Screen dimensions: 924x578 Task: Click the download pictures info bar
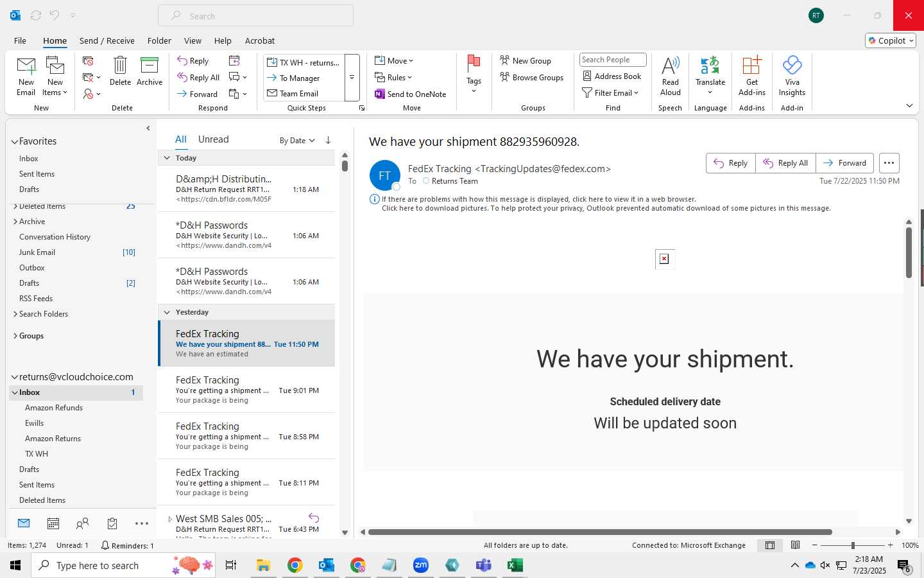click(606, 208)
